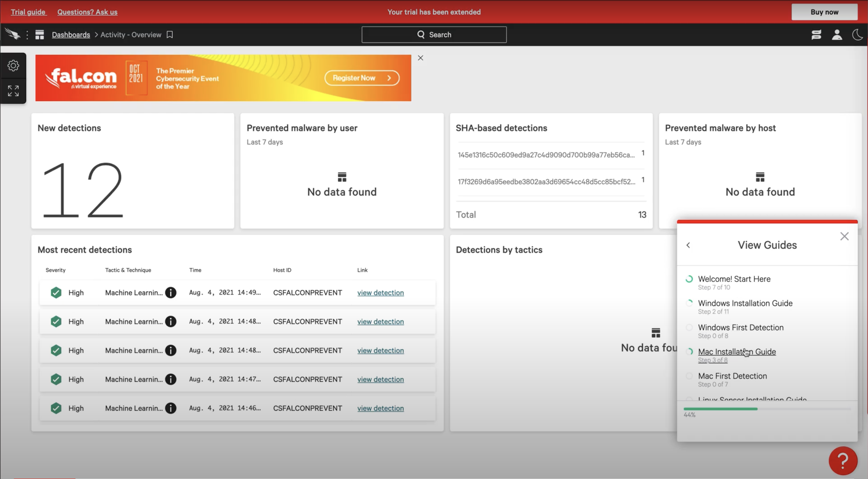The height and width of the screenshot is (479, 868).
Task: Click the Buy now button
Action: click(824, 11)
